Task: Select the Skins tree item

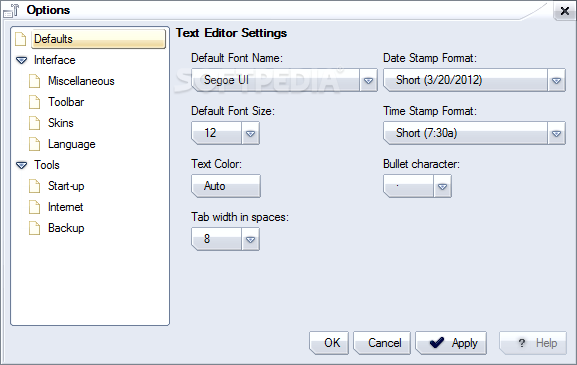Action: pyautogui.click(x=61, y=123)
